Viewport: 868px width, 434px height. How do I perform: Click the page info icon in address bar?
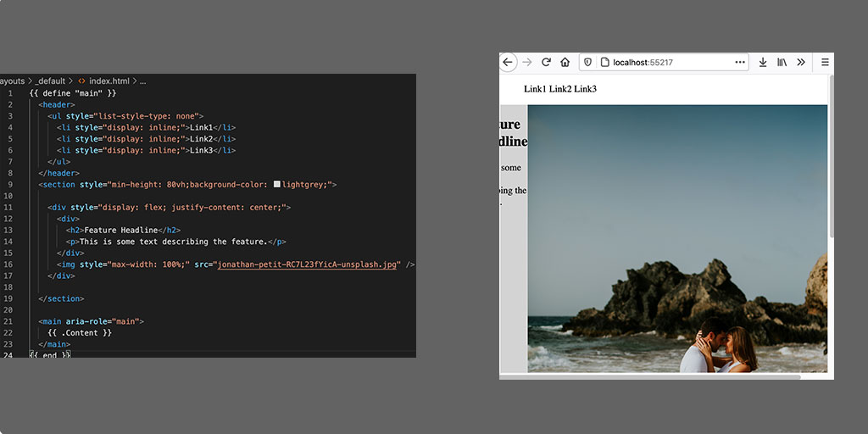pyautogui.click(x=604, y=62)
